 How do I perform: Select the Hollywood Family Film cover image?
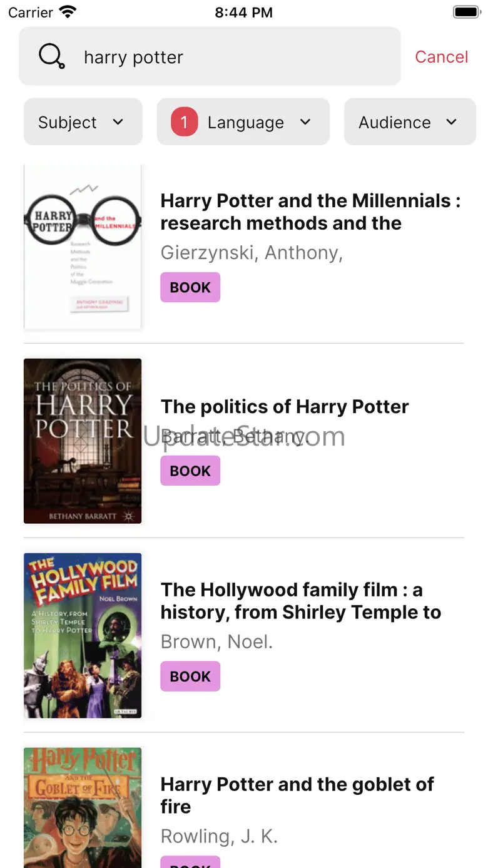(83, 635)
